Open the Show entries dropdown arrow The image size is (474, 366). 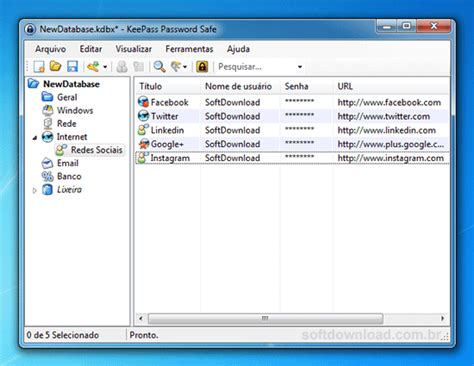[x=185, y=67]
